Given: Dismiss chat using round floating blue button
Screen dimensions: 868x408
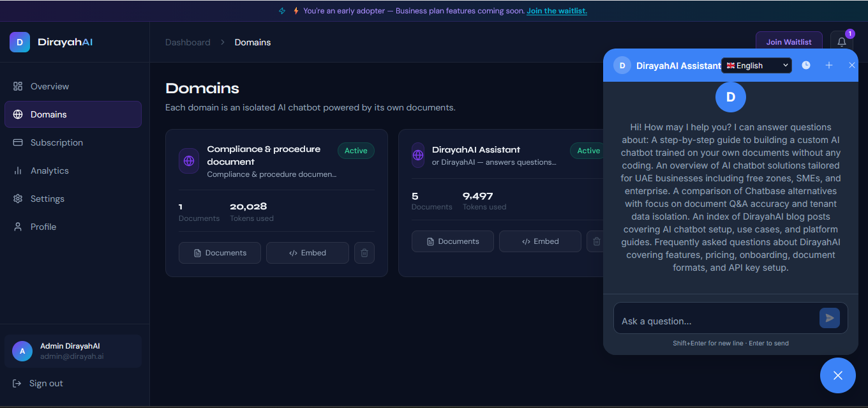Looking at the screenshot, I should click(x=838, y=375).
